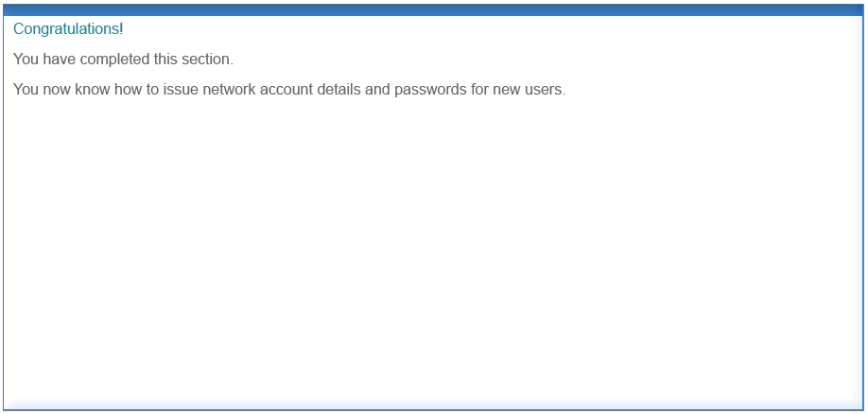Click the word "how" in the second sentence
This screenshot has width=868, height=414.
(128, 90)
